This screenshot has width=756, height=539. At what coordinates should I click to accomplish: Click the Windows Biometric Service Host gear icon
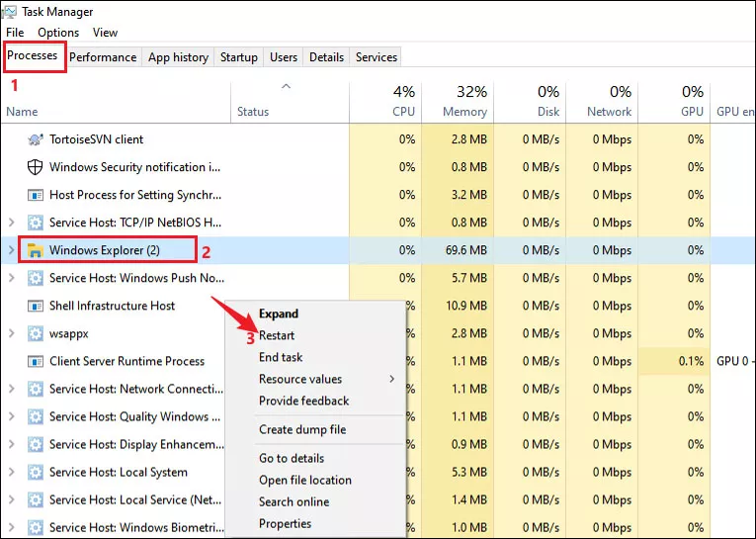[x=36, y=527]
